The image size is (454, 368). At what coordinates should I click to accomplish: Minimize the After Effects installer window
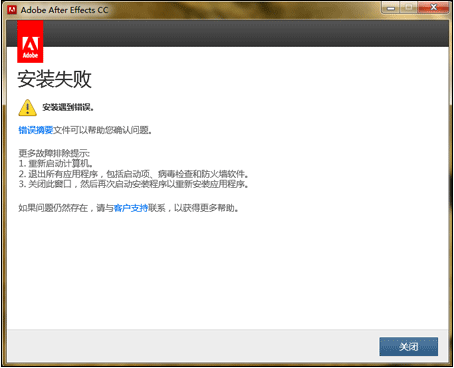pos(391,8)
